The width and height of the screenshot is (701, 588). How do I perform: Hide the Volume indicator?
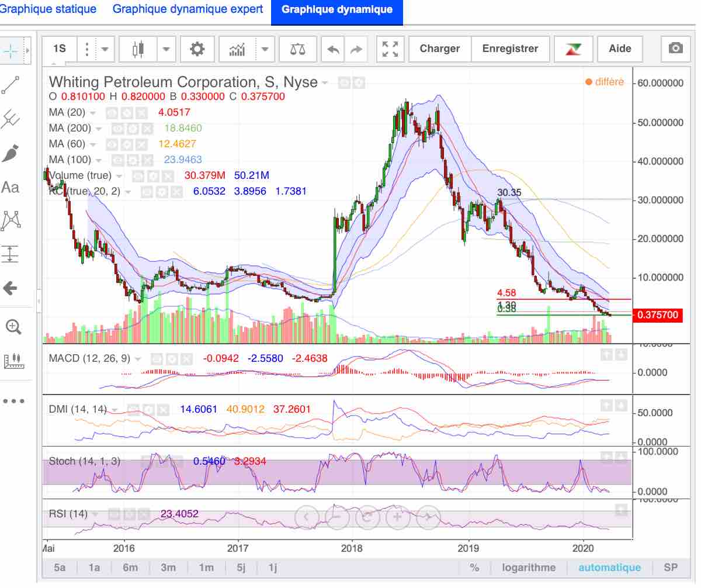138,175
